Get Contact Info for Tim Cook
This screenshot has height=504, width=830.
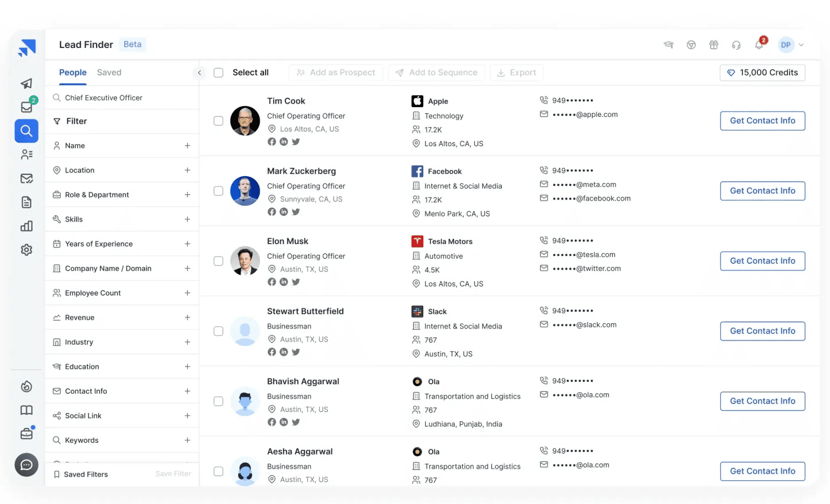click(x=762, y=121)
